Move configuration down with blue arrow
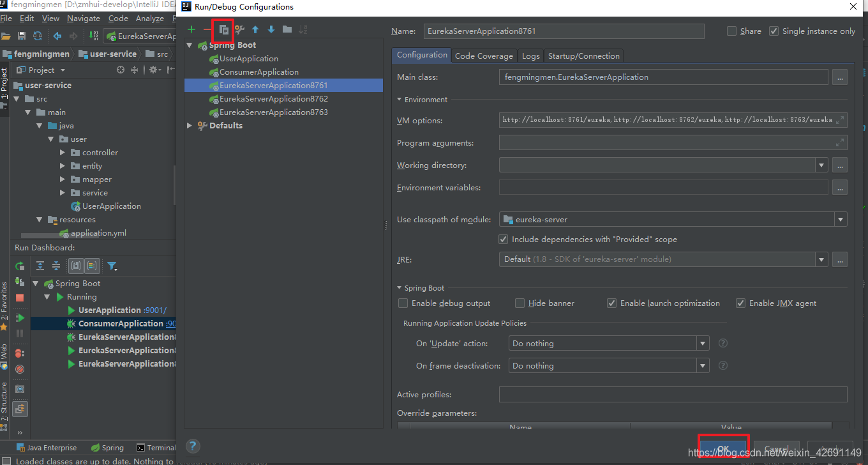Screen dimensions: 868x465 271,30
